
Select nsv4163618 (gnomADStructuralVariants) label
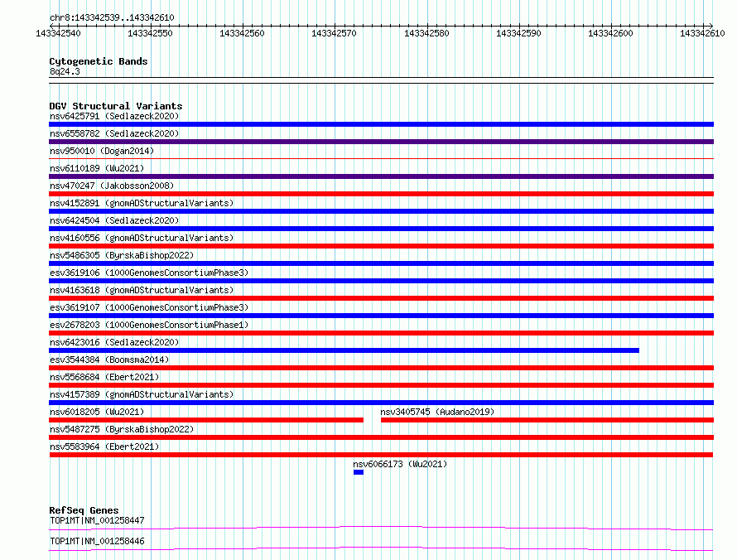point(142,290)
